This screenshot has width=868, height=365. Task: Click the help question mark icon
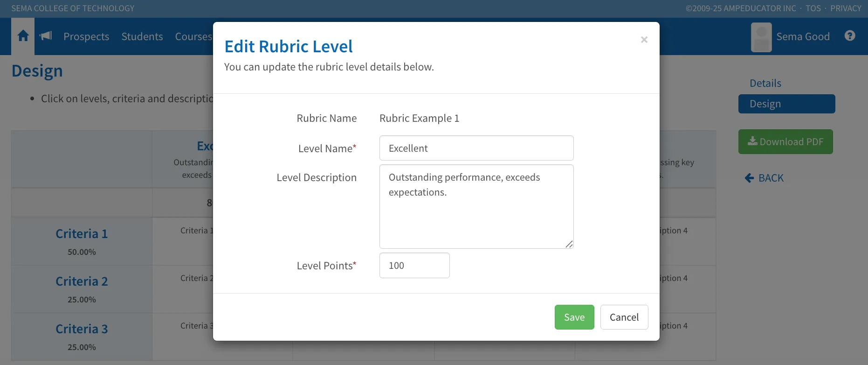(850, 36)
